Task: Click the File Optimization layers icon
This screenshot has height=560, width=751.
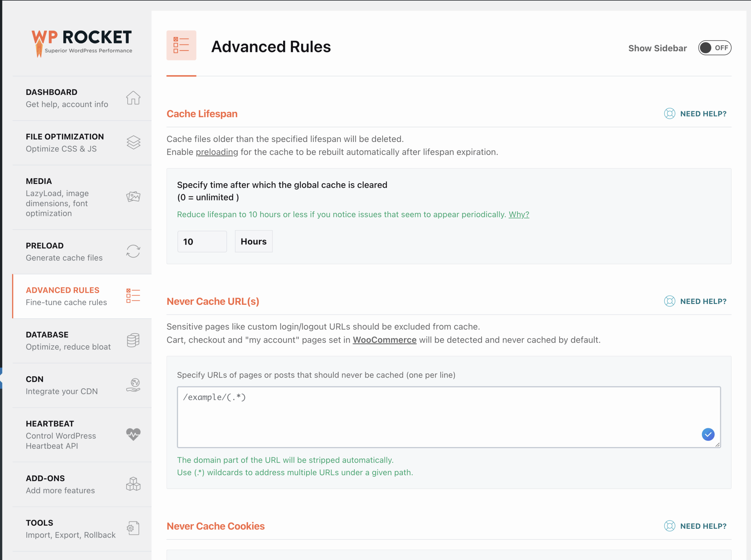Action: (x=133, y=142)
